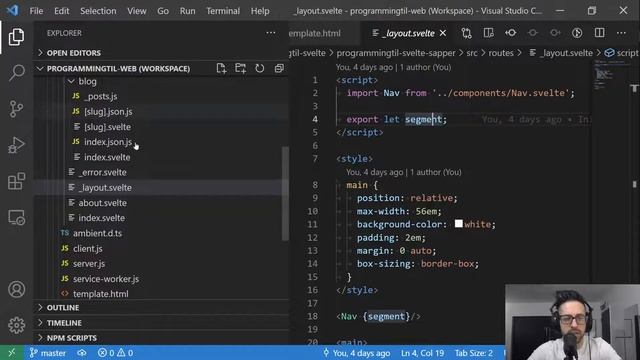Click the master branch in status bar
640x360 pixels.
point(47,353)
